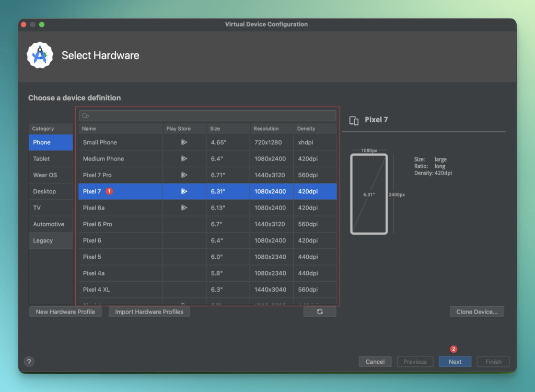Click the Play Store icon for Pixel 6a
The height and width of the screenshot is (392, 535).
click(x=184, y=207)
